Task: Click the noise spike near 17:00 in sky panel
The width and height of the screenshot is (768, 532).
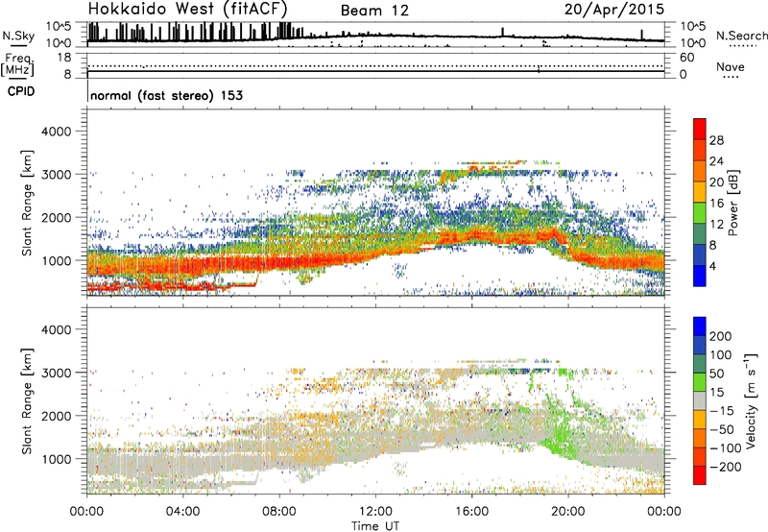Action: (502, 32)
